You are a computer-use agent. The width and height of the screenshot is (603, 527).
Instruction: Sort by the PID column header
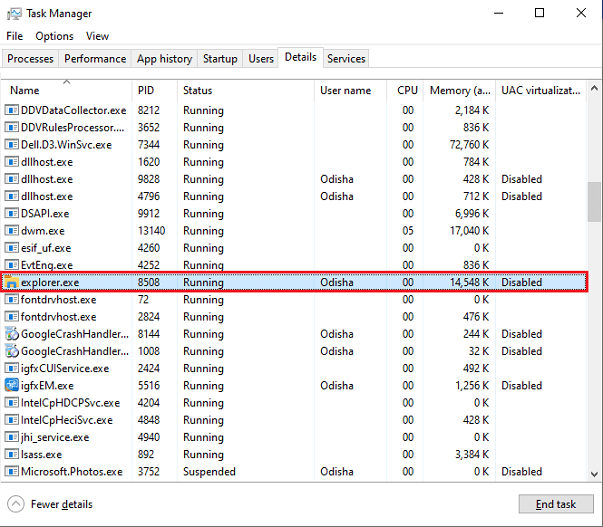[155, 90]
